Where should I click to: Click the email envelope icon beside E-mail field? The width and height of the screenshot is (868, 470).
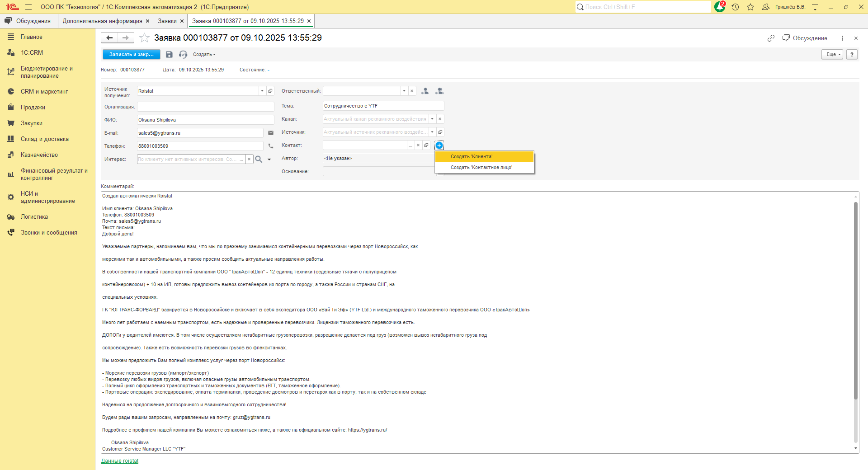pyautogui.click(x=271, y=133)
